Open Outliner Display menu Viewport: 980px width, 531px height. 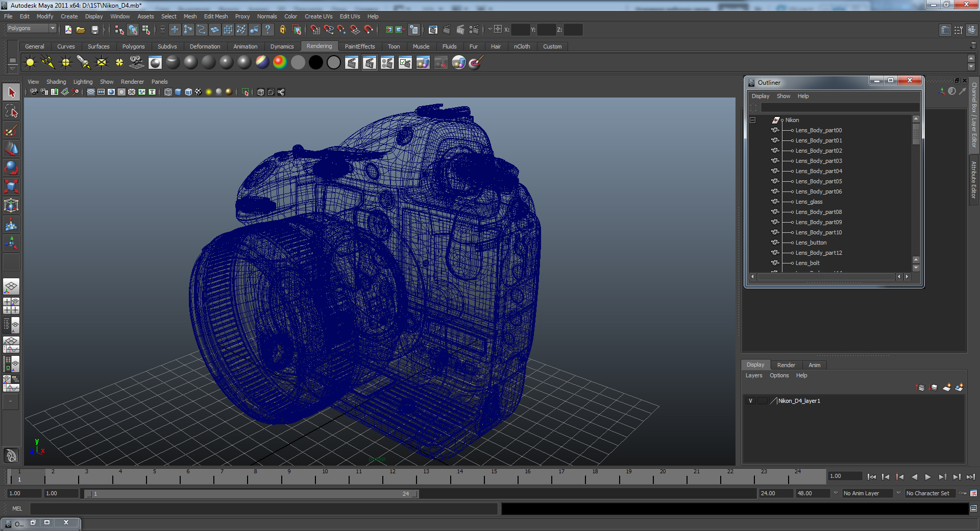(x=760, y=96)
